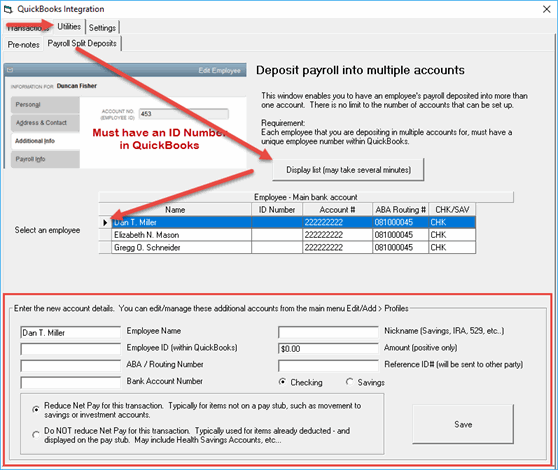Screen dimensions: 558x470
Task: Click the Account # column header
Action: (x=337, y=210)
